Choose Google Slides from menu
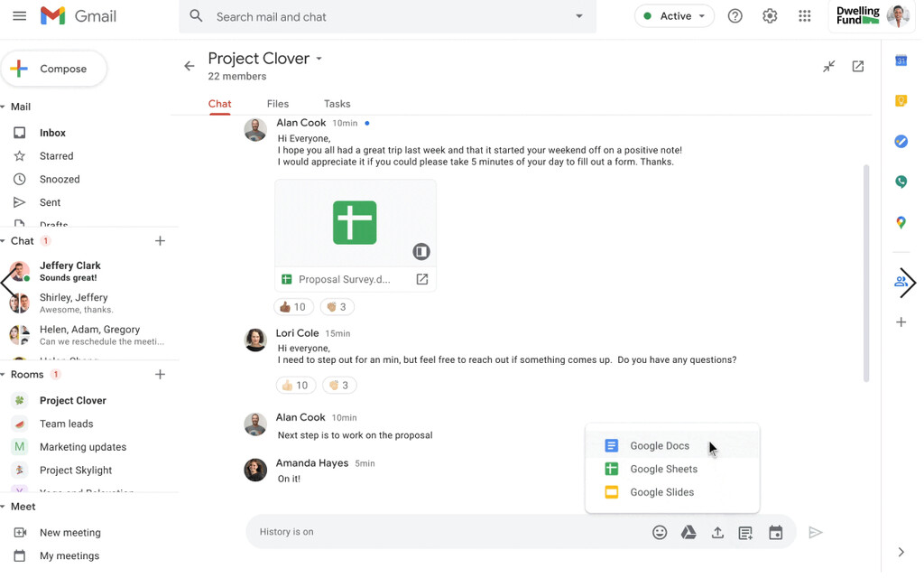Viewport: 924px width, 578px height. [672, 492]
